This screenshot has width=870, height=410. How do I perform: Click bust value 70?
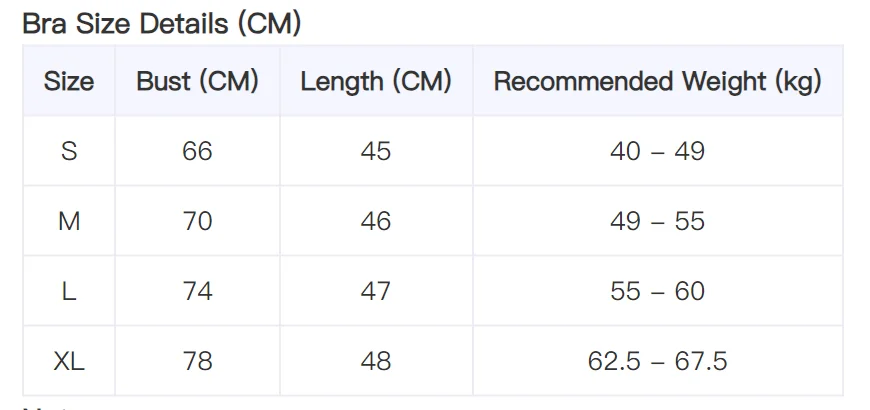[198, 221]
